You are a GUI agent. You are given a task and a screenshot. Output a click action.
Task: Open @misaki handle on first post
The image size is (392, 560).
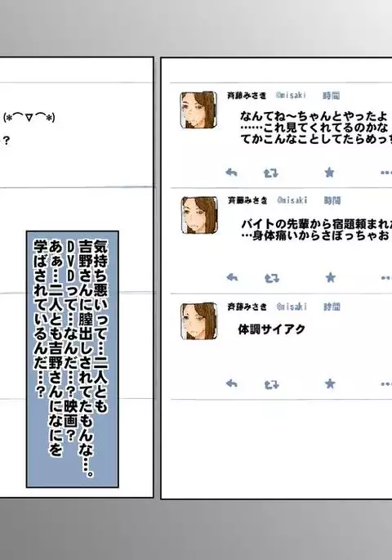291,96
